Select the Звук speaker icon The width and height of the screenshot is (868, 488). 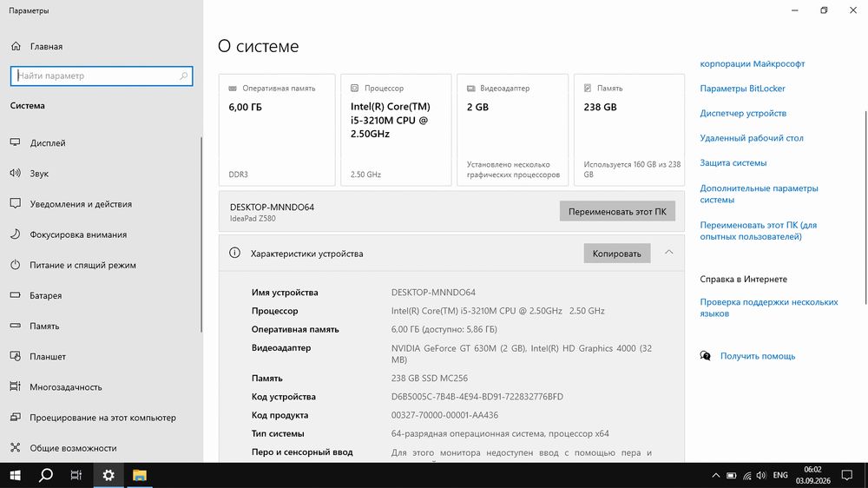click(15, 174)
